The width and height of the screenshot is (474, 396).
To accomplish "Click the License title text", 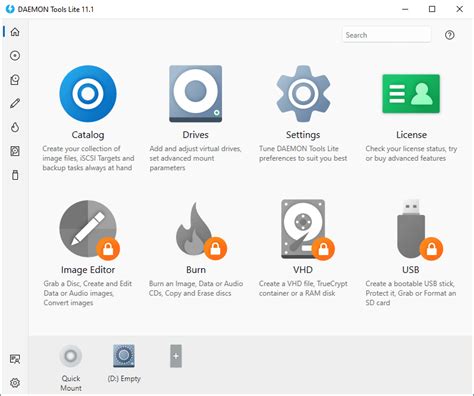I will coord(411,135).
